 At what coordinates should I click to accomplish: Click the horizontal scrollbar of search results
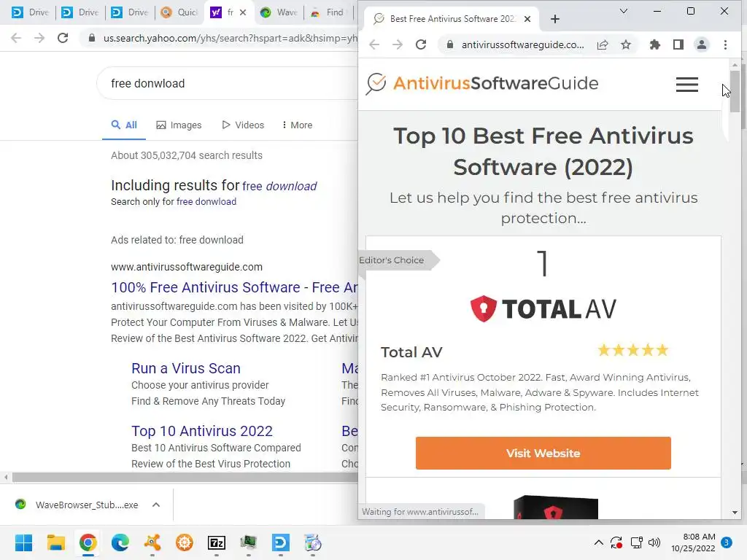(185, 477)
